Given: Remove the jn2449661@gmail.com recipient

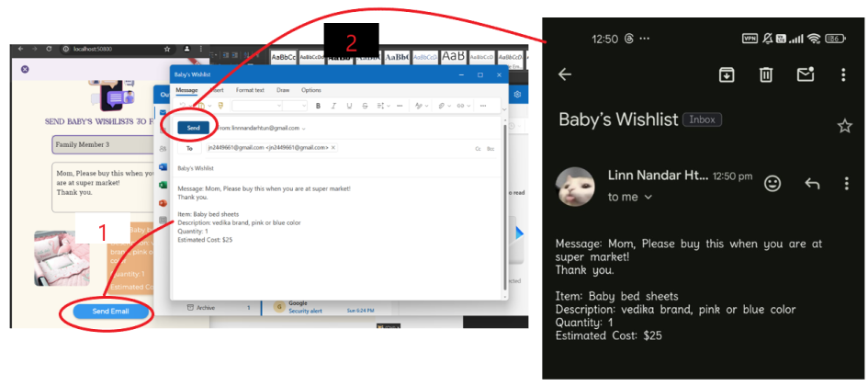Looking at the screenshot, I should click(x=333, y=147).
